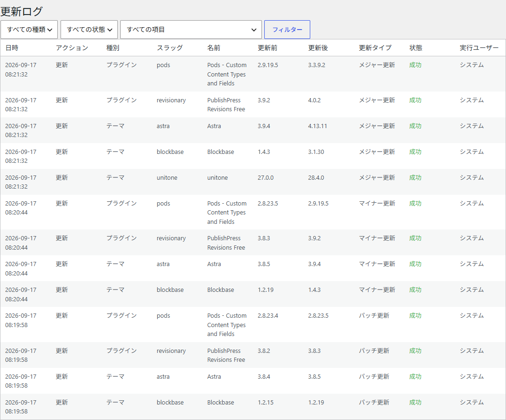
Task: Click the 更新タイプ column header
Action: point(375,48)
